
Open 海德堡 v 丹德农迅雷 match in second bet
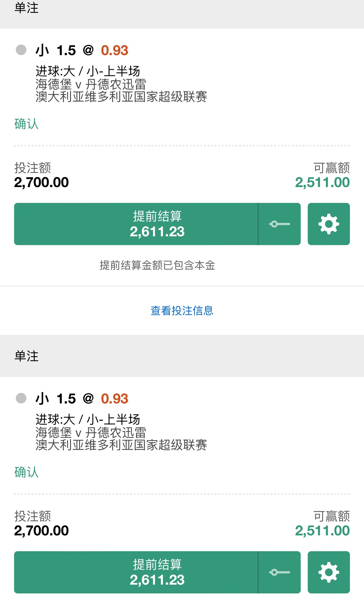click(x=91, y=433)
